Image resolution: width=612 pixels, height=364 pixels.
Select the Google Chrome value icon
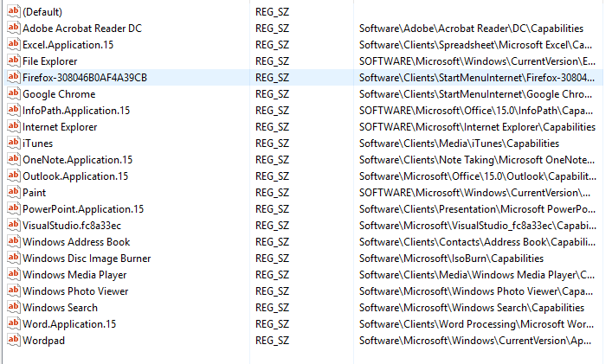13,93
